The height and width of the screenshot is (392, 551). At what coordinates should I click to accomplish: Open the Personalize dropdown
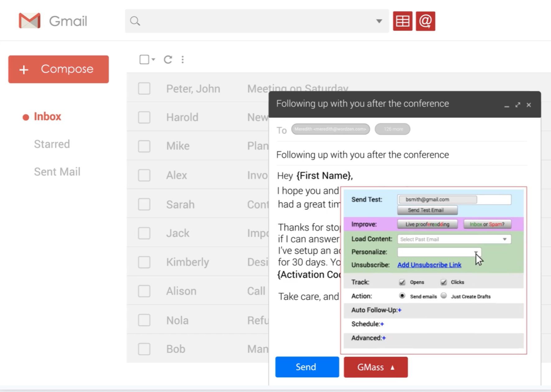[x=439, y=252]
